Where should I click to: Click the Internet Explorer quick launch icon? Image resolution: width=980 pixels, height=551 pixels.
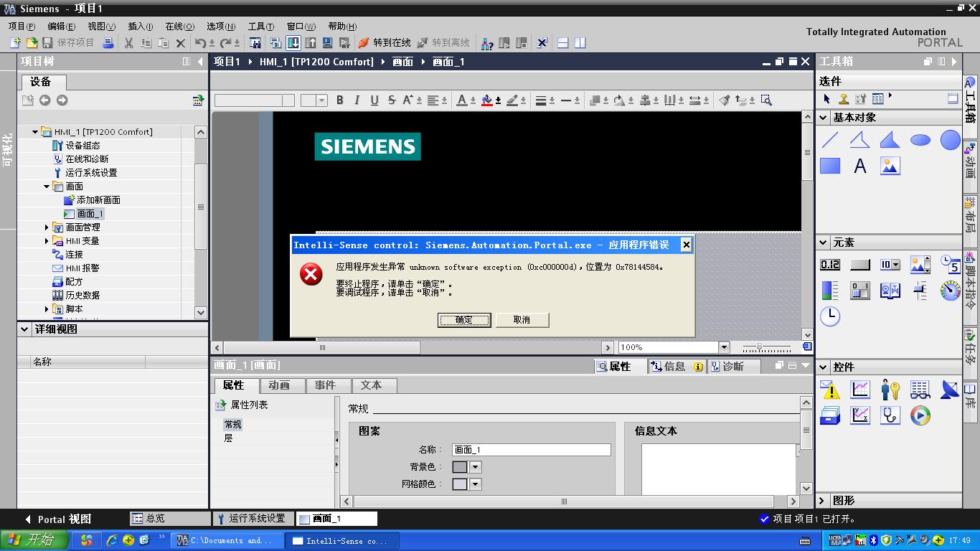112,540
